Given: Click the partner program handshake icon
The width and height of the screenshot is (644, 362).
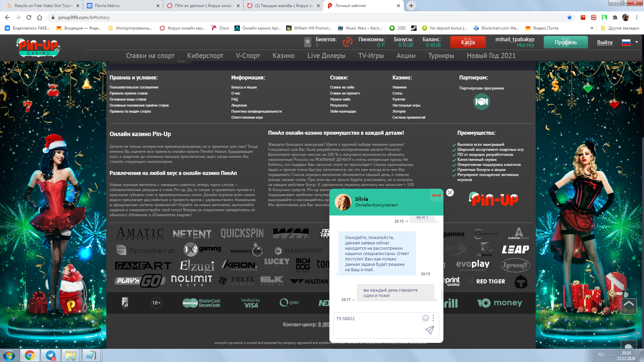Looking at the screenshot, I should (481, 102).
